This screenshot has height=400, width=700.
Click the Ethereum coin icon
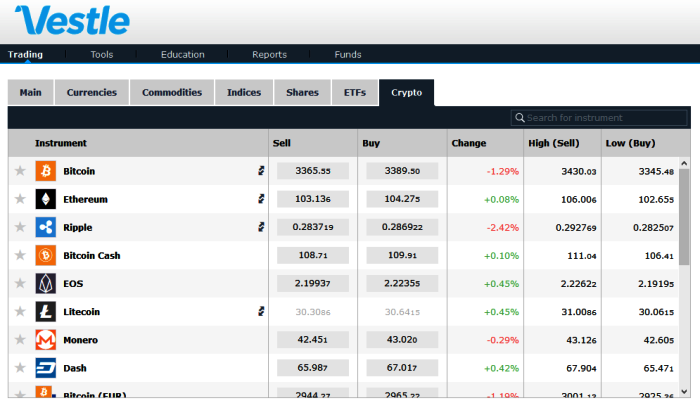tap(46, 199)
